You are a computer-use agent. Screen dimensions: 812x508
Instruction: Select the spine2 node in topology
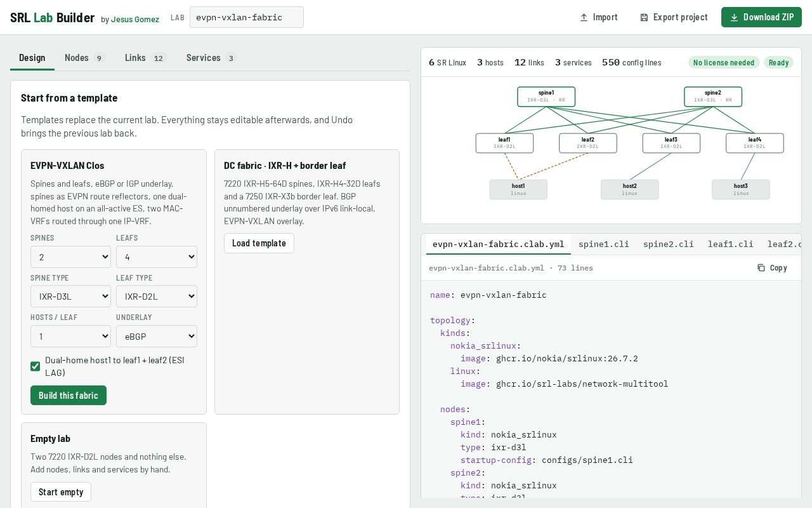(713, 97)
